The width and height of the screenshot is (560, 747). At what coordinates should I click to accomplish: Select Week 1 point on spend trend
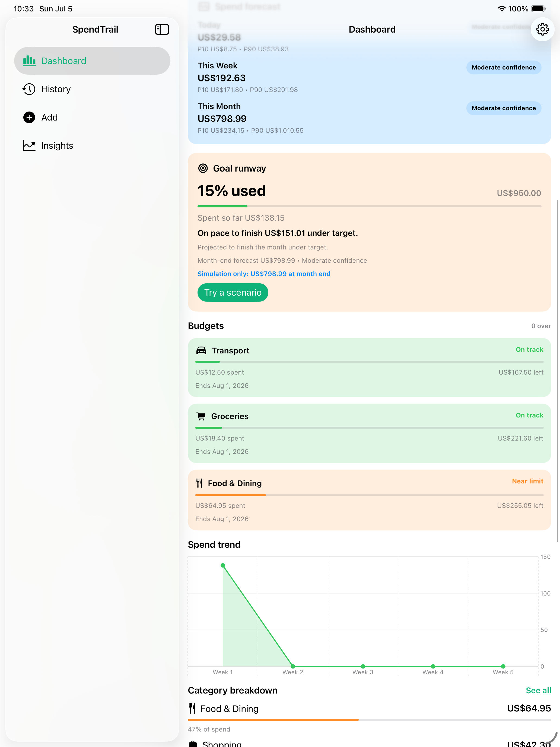[223, 566]
